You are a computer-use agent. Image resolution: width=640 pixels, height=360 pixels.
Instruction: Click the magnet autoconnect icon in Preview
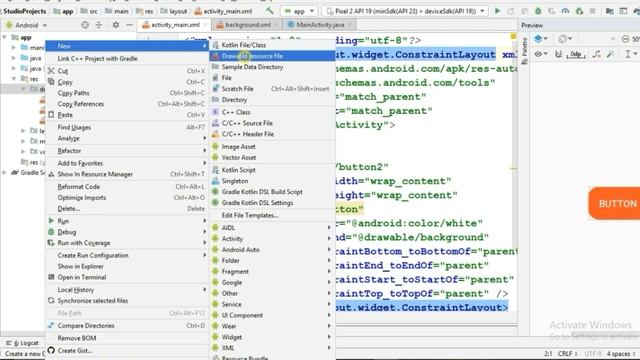[x=558, y=54]
